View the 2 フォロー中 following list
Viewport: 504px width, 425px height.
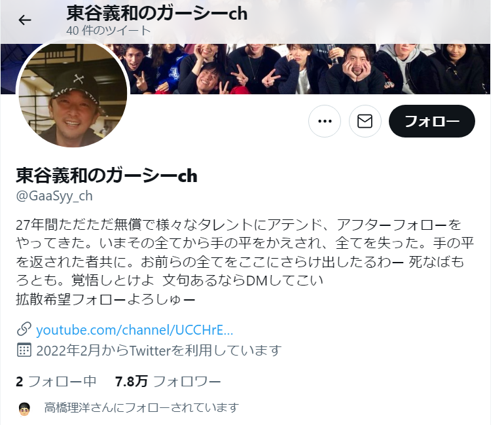tap(56, 382)
